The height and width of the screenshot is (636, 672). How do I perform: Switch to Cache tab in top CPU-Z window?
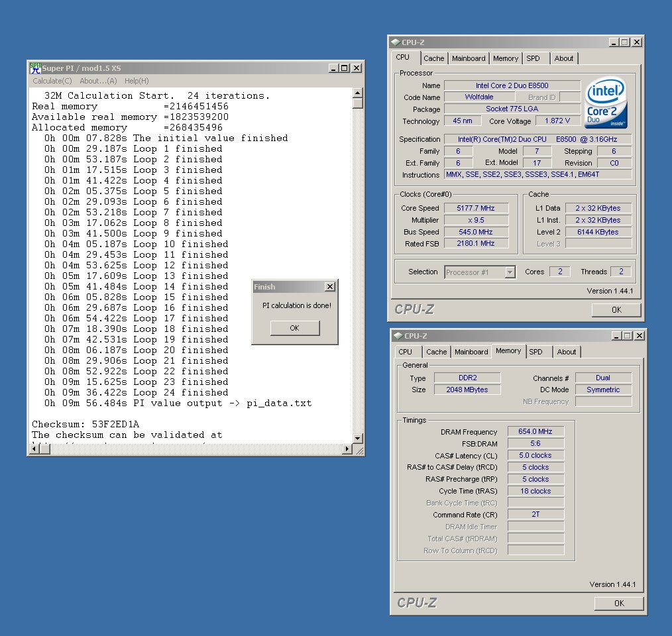433,58
